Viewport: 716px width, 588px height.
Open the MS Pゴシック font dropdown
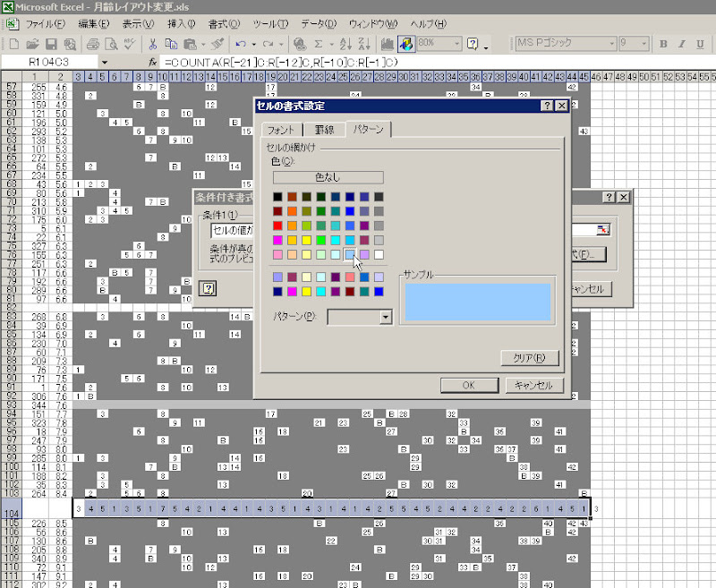coord(612,44)
